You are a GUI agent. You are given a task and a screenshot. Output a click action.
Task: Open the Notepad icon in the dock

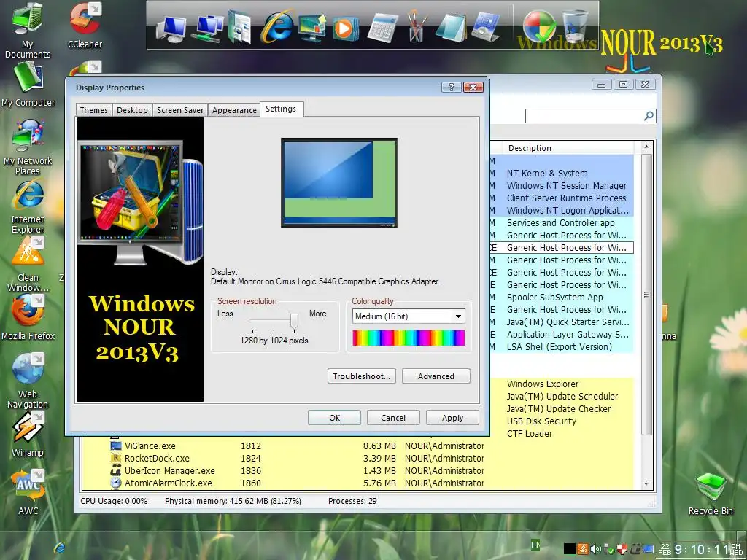point(450,28)
